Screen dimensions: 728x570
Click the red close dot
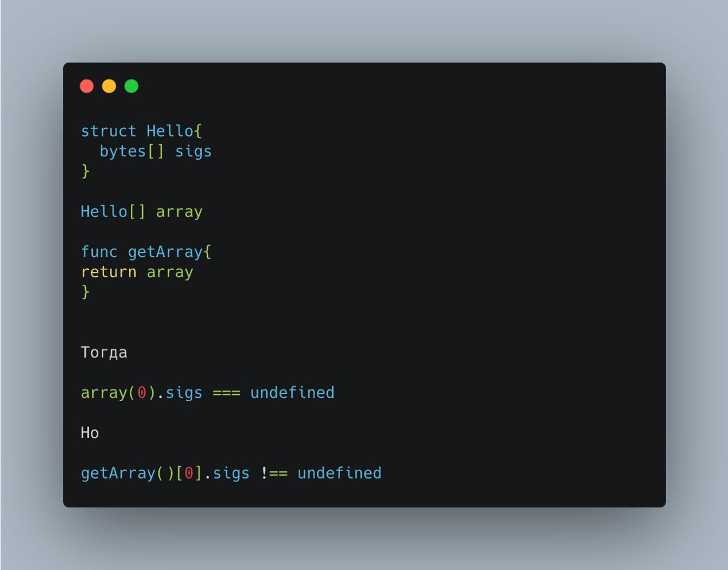click(86, 86)
